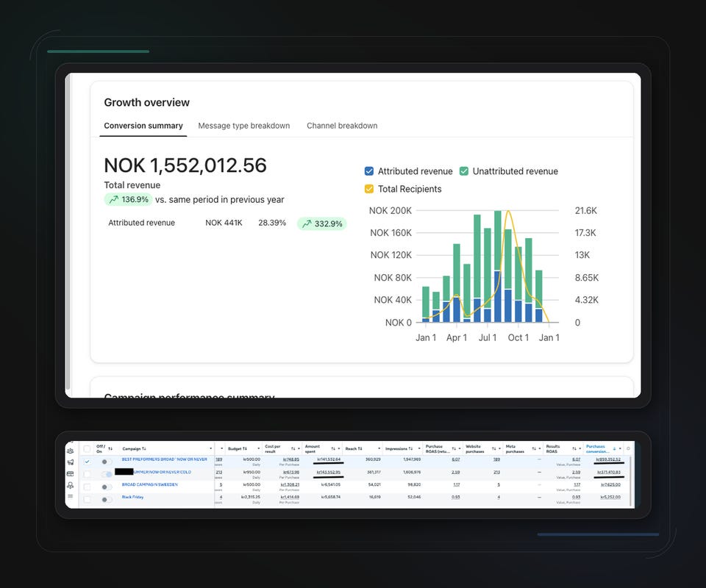Switch to the Message type breakdown tab
The image size is (706, 588).
[244, 126]
